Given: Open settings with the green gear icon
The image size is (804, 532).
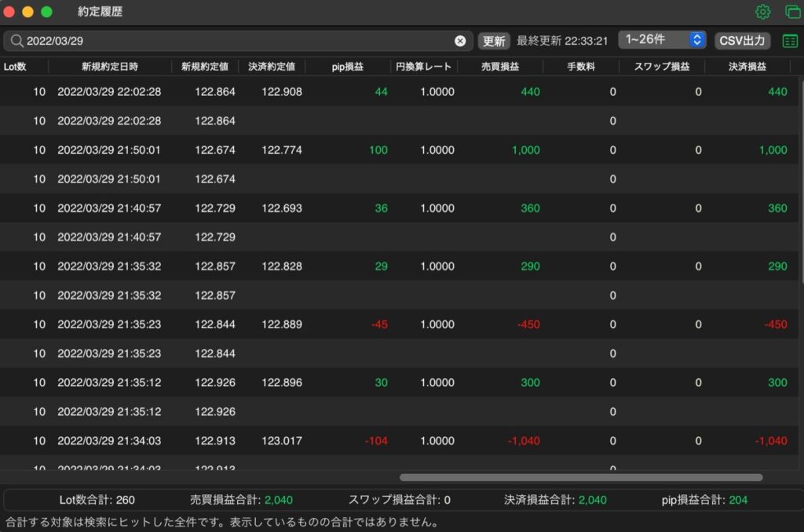Looking at the screenshot, I should click(x=762, y=12).
